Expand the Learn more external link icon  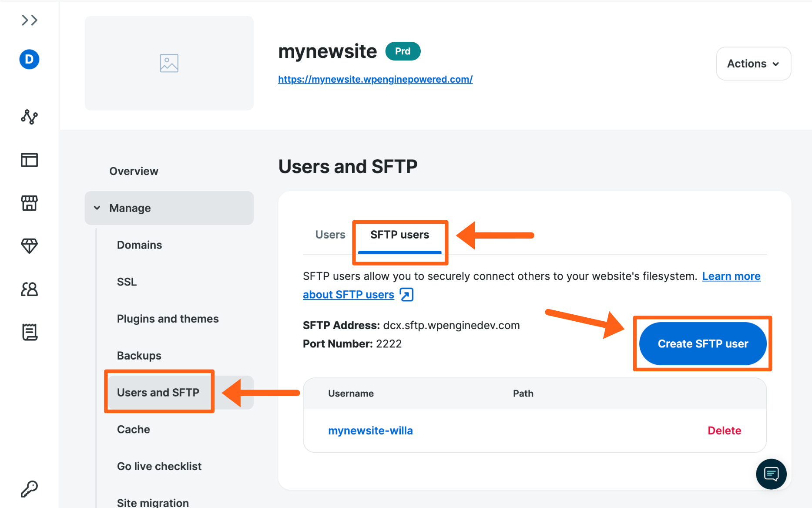406,294
